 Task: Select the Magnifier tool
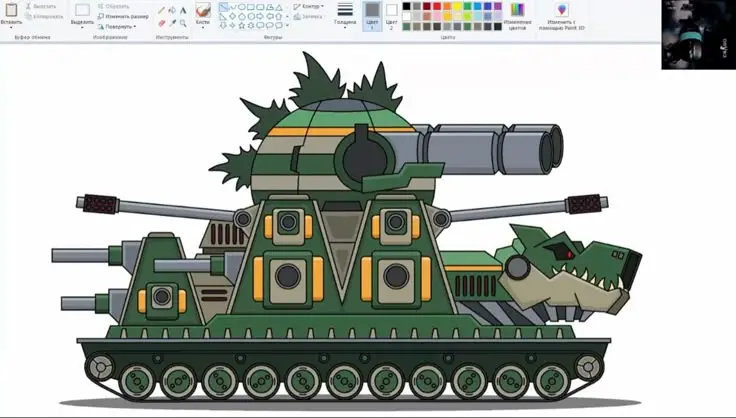[x=183, y=23]
